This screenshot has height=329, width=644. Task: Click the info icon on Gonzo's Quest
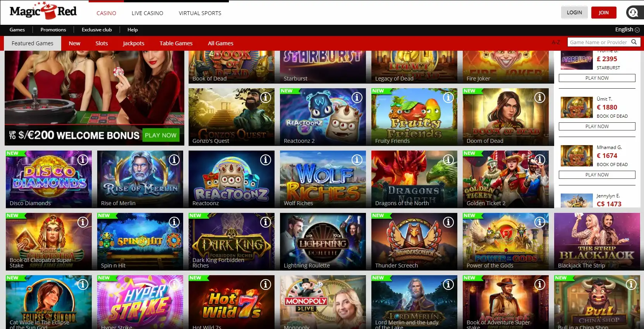(266, 98)
